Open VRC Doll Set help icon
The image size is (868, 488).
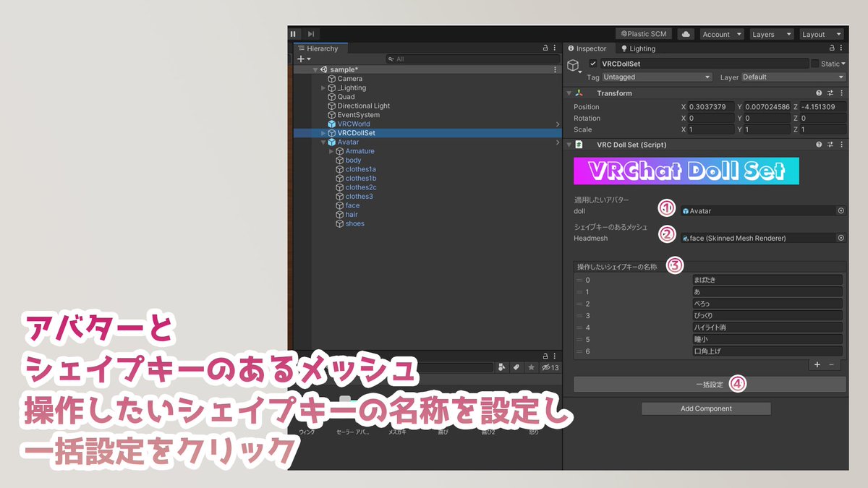819,145
